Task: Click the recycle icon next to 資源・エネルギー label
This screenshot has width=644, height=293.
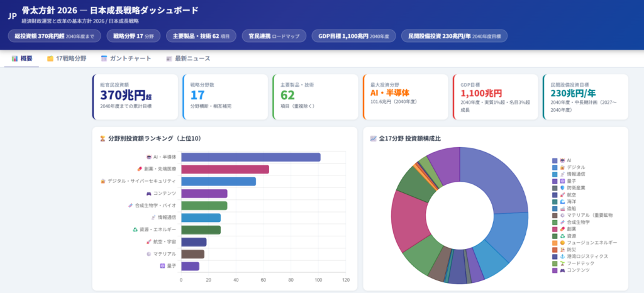Action: pyautogui.click(x=135, y=229)
